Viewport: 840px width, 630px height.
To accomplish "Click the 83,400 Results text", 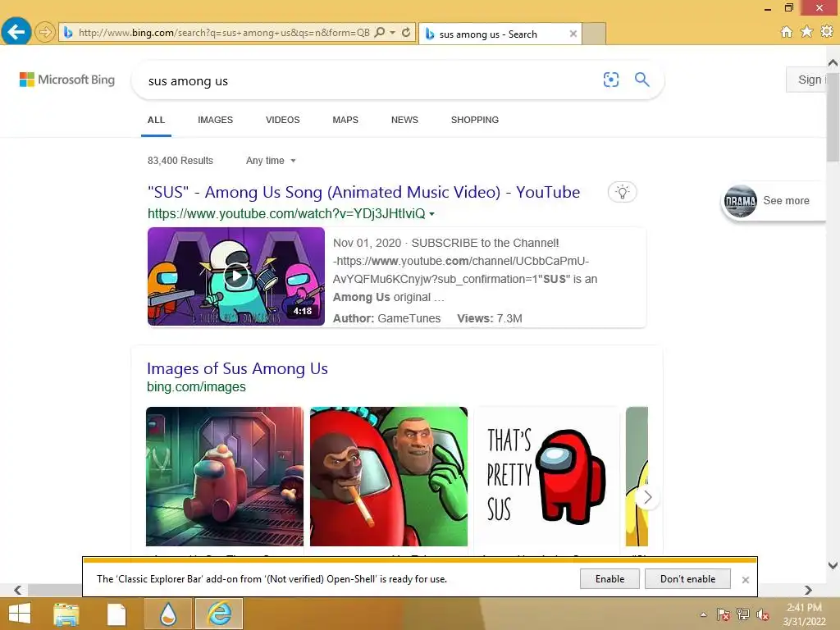I will (x=180, y=161).
